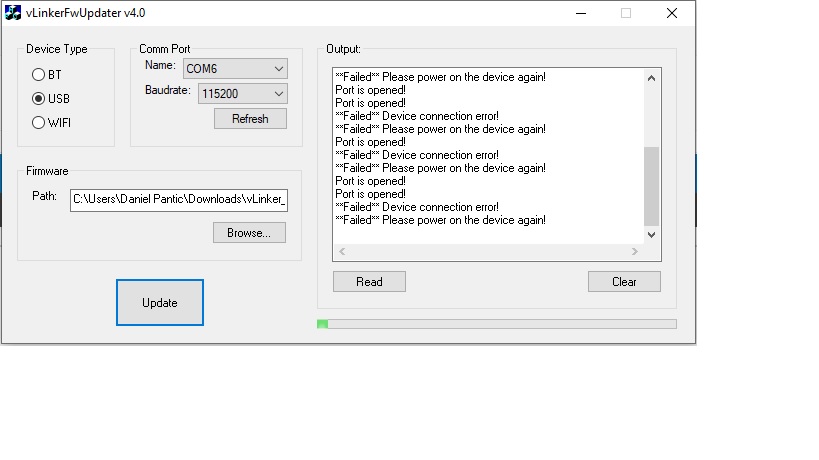Click the output scrollbar down arrow

point(652,234)
